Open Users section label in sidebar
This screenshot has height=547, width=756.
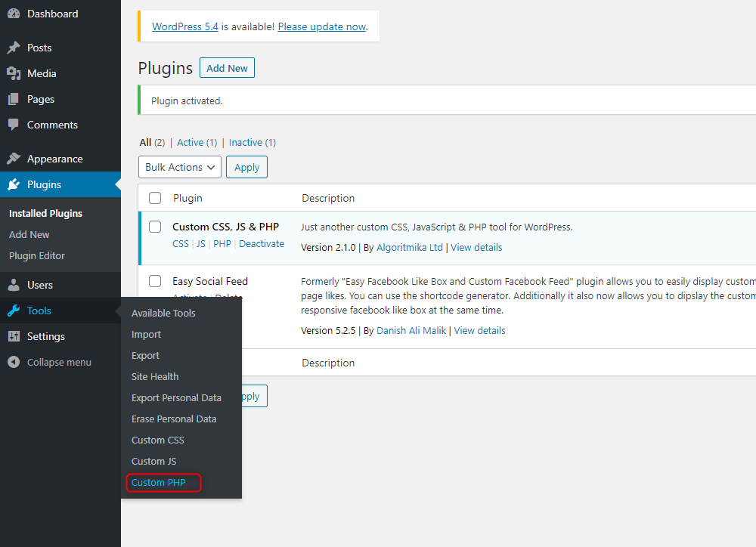tap(40, 285)
